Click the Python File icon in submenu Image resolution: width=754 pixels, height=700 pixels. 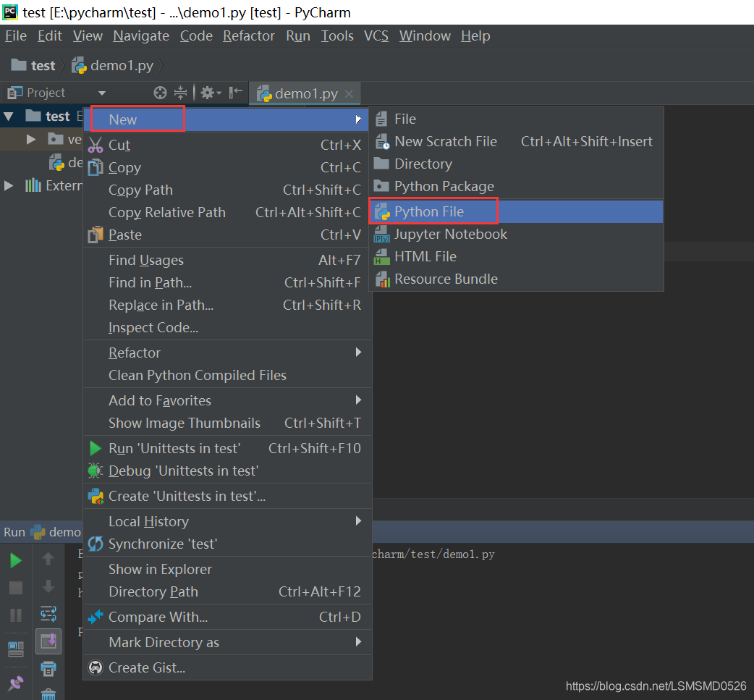coord(382,211)
